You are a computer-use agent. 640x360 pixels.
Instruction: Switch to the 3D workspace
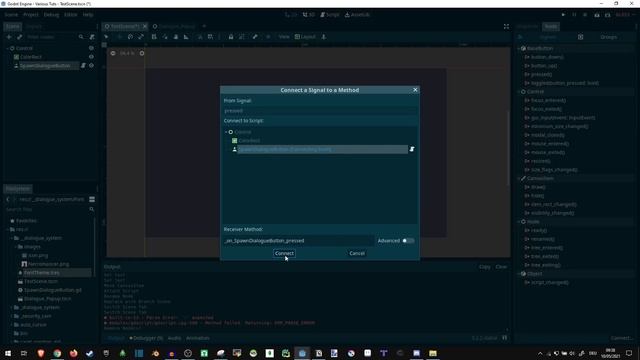click(309, 15)
